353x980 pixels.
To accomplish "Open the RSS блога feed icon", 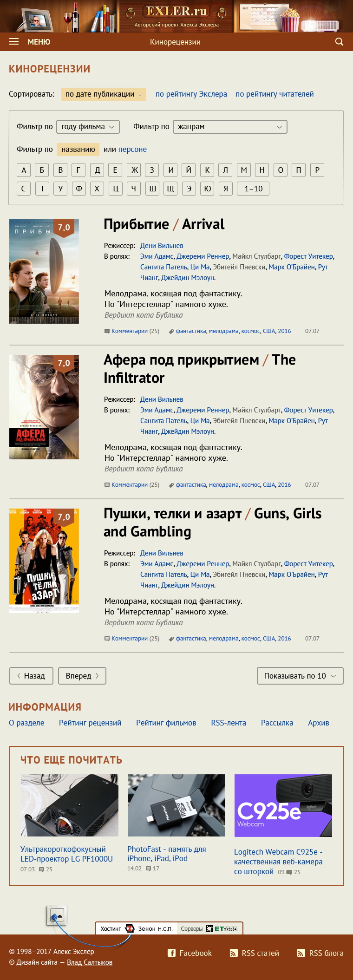I will point(301,953).
